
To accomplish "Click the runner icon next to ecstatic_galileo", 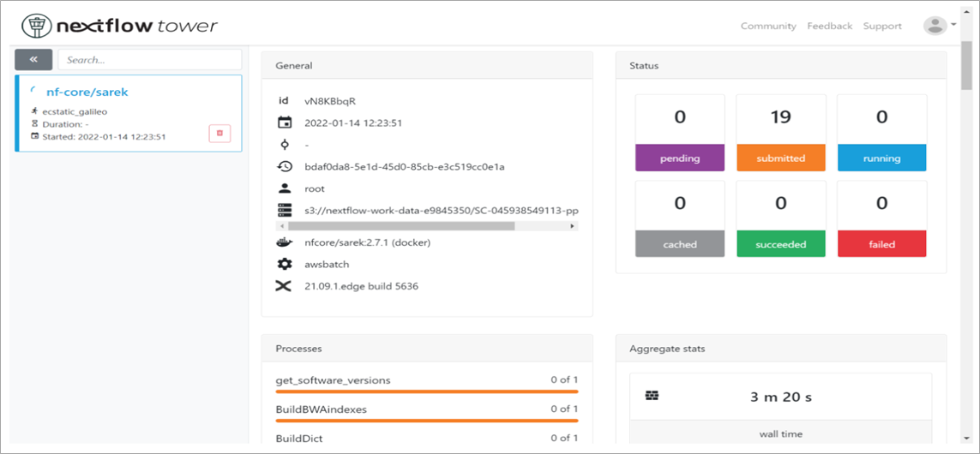I will click(x=34, y=111).
